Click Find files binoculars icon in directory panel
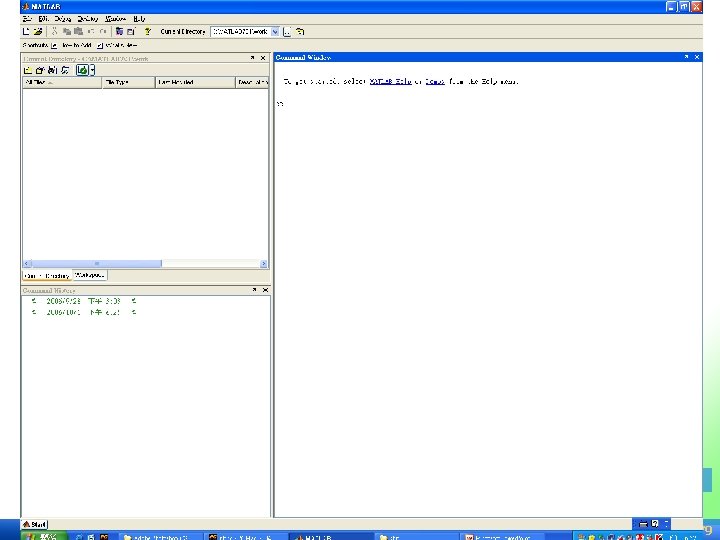The image size is (720, 540). (x=52, y=70)
